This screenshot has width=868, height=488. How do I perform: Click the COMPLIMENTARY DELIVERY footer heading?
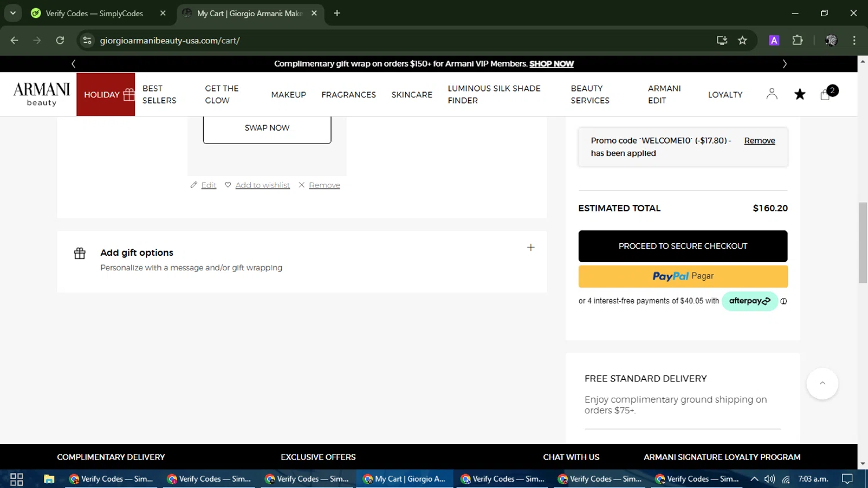click(111, 457)
